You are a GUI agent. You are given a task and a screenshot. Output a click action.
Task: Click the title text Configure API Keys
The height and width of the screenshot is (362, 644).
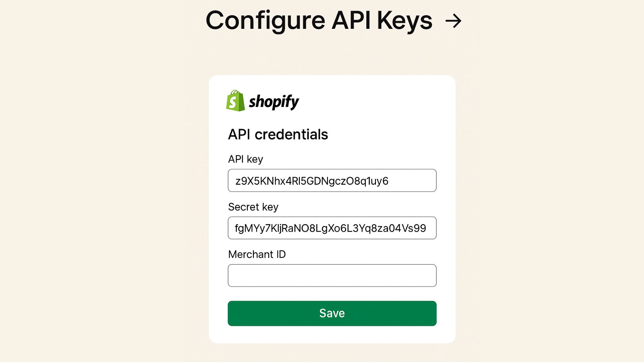point(319,21)
